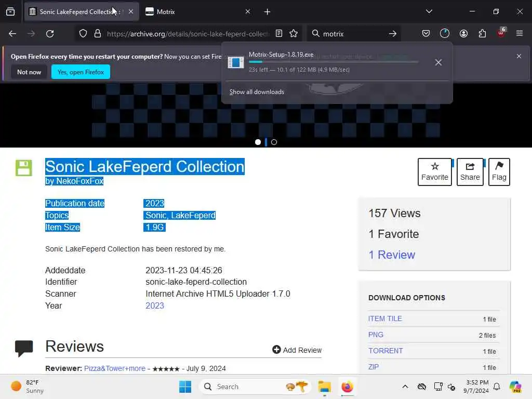Open the 1 Review link
Viewport: 532px width, 399px height.
pos(392,255)
